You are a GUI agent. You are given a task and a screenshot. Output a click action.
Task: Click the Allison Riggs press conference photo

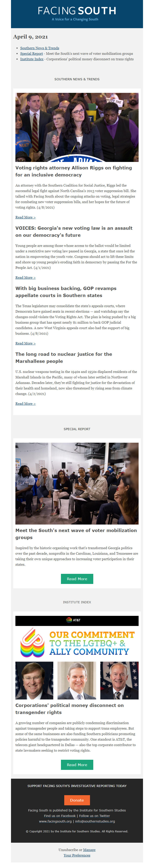coord(77,127)
